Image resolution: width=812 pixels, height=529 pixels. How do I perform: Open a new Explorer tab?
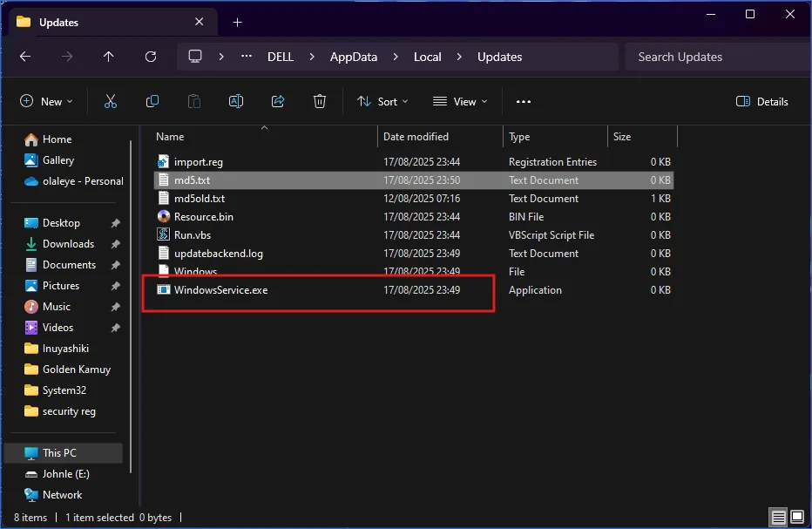click(x=237, y=22)
